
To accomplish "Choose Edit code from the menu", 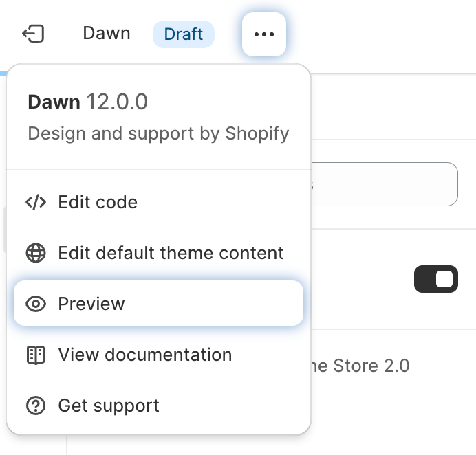I will coord(158,202).
